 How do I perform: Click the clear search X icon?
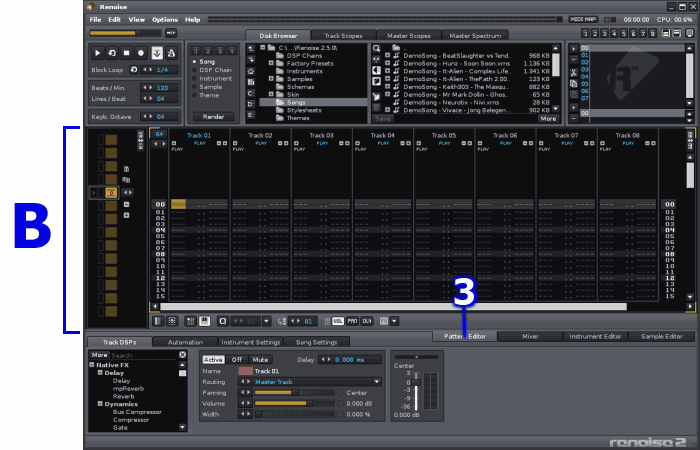183,355
